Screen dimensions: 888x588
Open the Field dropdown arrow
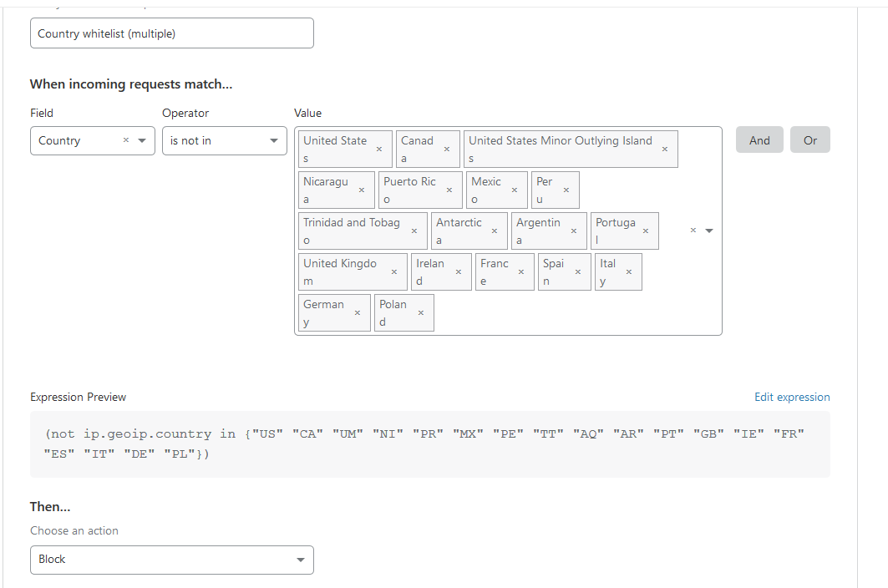[x=142, y=140]
